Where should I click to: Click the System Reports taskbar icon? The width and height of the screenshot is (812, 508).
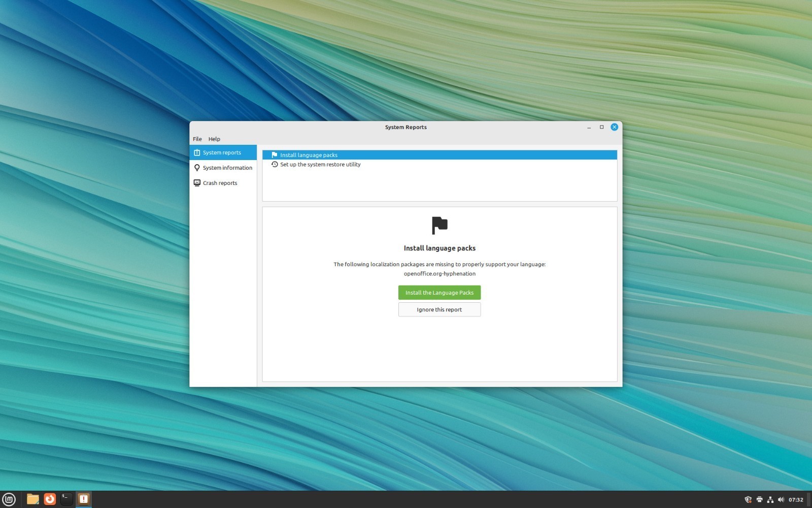click(x=84, y=499)
